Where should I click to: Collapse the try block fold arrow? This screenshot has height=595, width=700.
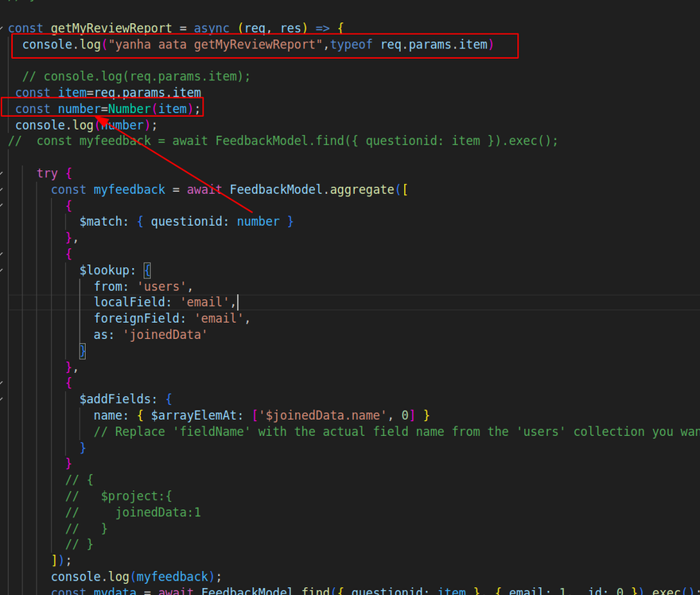(2, 173)
